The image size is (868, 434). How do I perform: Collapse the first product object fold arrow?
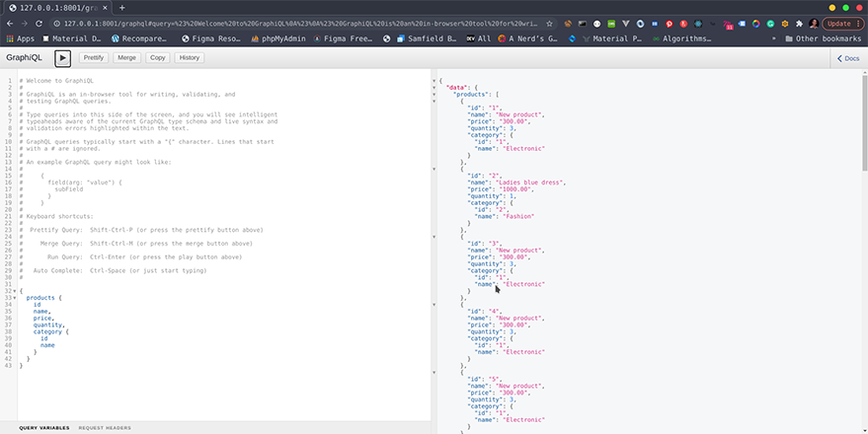coord(434,102)
